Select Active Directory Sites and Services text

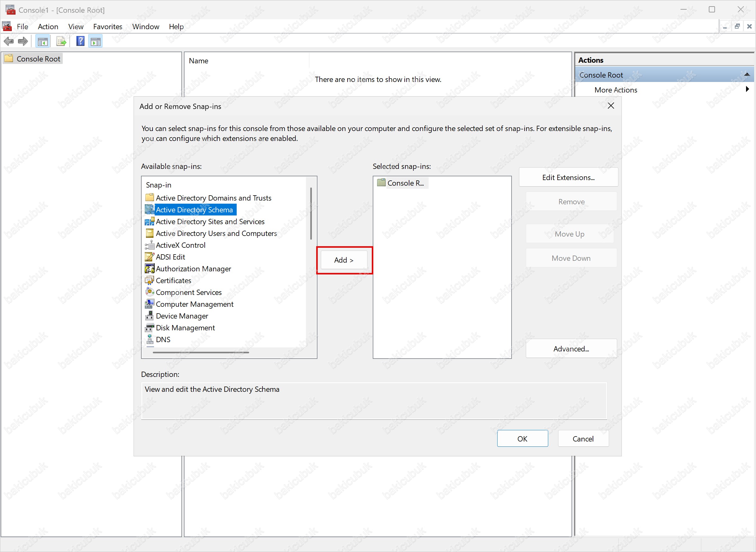[x=210, y=222]
